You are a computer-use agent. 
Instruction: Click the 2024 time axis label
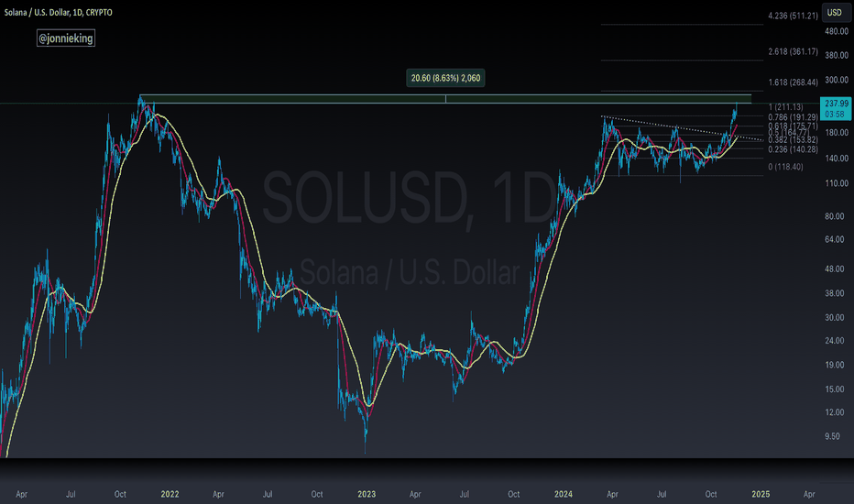[x=564, y=494]
